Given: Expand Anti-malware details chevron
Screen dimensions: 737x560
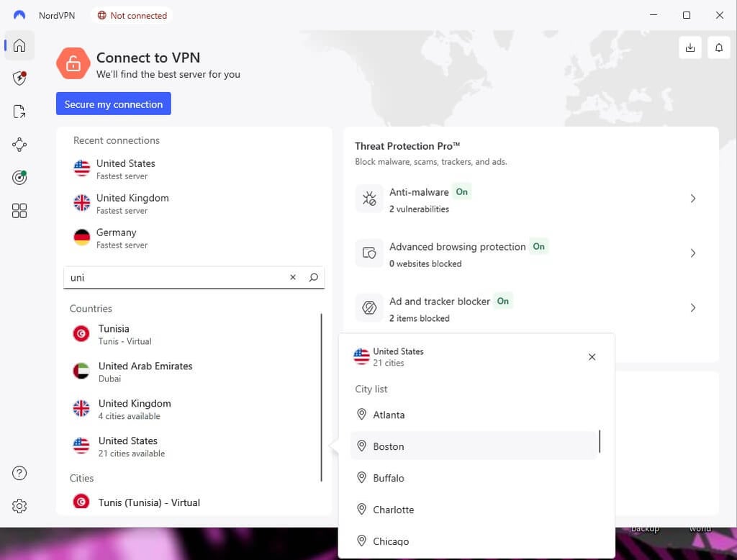Looking at the screenshot, I should [x=693, y=199].
